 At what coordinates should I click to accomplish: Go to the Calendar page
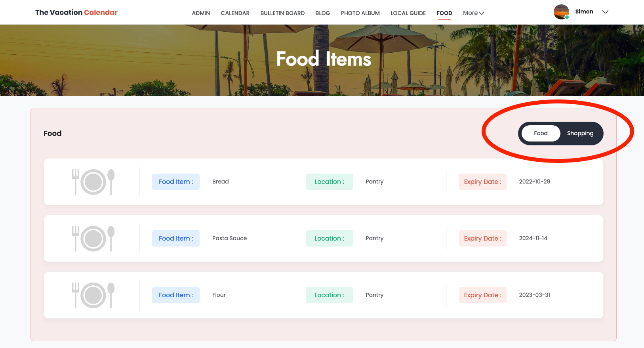coord(235,13)
